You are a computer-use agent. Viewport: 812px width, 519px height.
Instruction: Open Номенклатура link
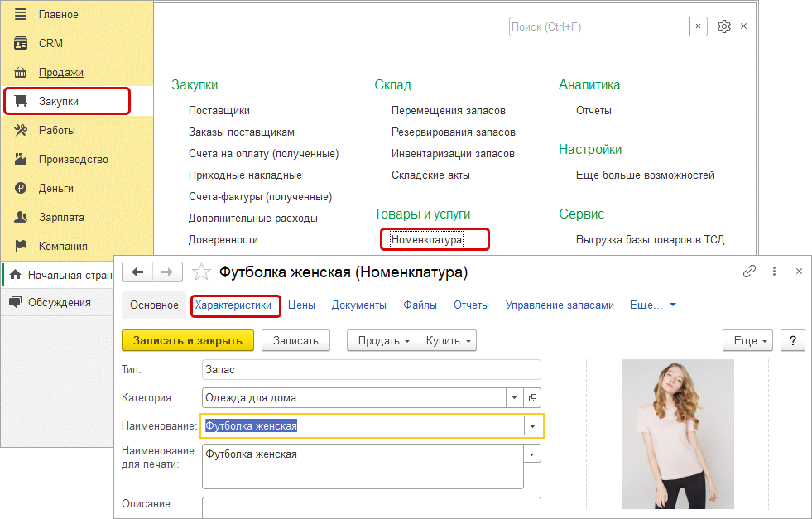coord(427,239)
